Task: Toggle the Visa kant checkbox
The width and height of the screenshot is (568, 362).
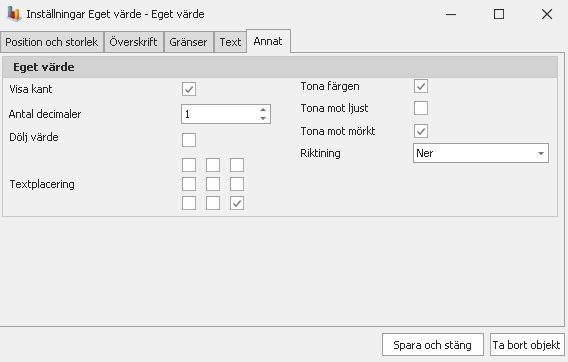Action: (189, 89)
